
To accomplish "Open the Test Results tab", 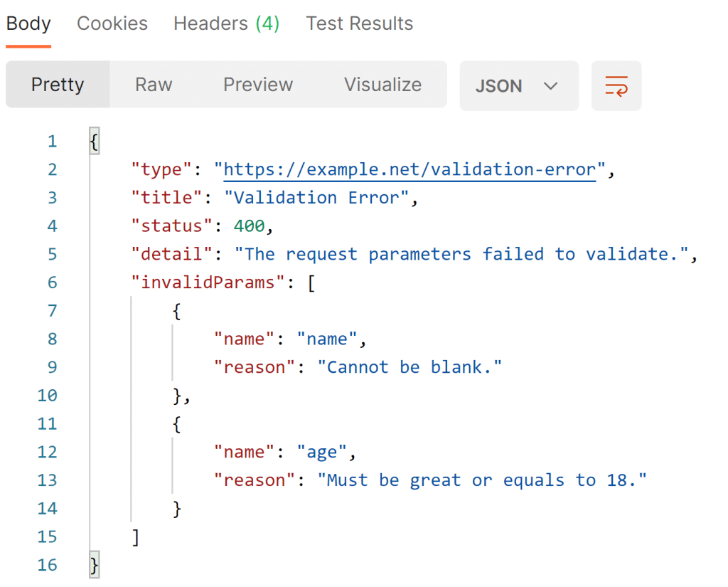I will tap(359, 23).
